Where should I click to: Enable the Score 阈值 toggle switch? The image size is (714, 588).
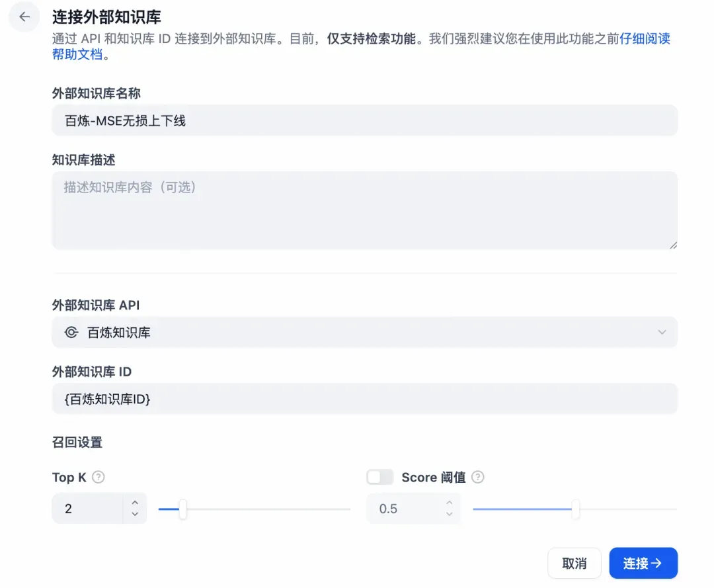point(380,477)
